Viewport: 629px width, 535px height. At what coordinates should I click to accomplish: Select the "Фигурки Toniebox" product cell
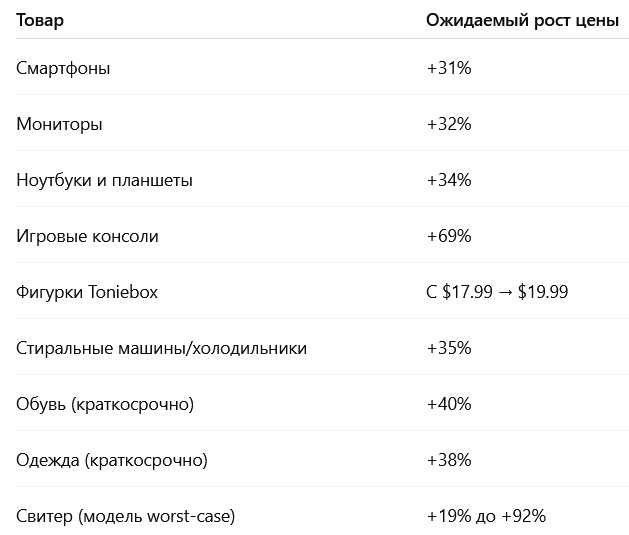[x=87, y=292]
